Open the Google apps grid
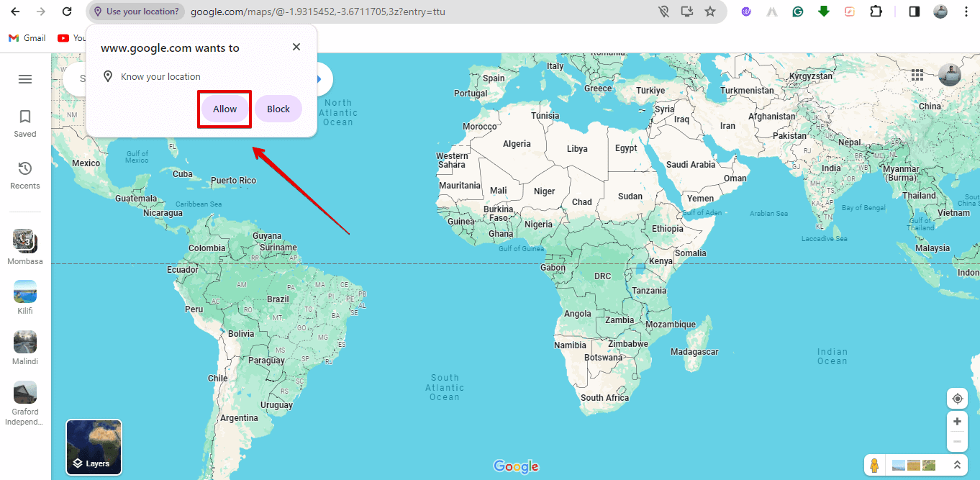The width and height of the screenshot is (980, 480). tap(917, 75)
